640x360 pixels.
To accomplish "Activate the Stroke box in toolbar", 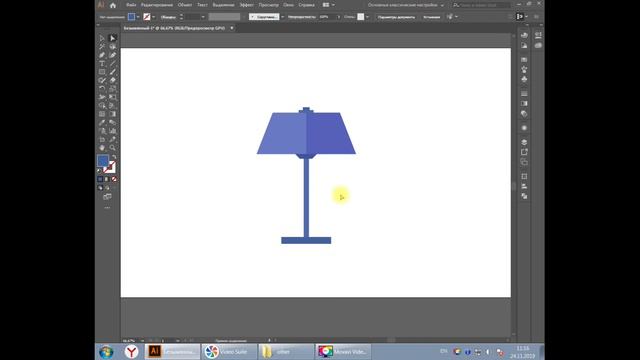I will pyautogui.click(x=111, y=168).
